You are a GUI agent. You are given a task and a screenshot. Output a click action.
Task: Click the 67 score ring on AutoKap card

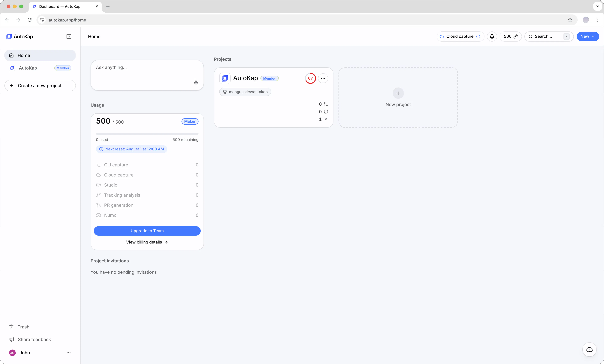pyautogui.click(x=310, y=78)
